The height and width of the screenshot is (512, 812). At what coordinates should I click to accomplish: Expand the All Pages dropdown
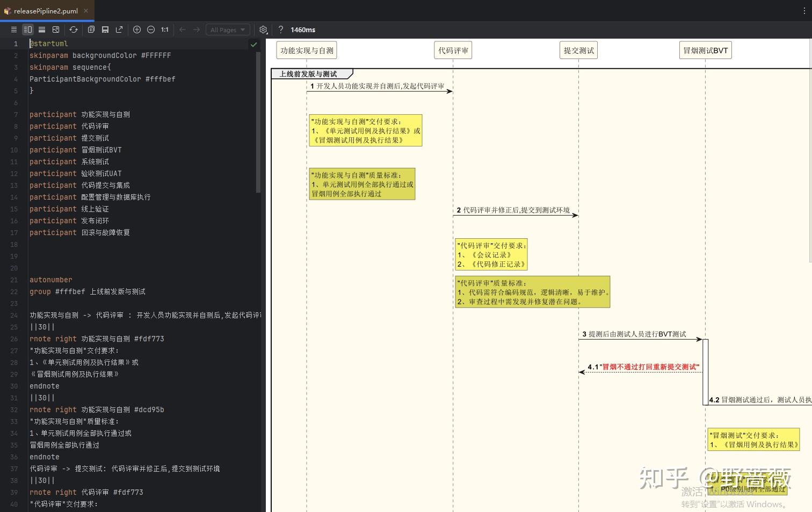coord(228,30)
